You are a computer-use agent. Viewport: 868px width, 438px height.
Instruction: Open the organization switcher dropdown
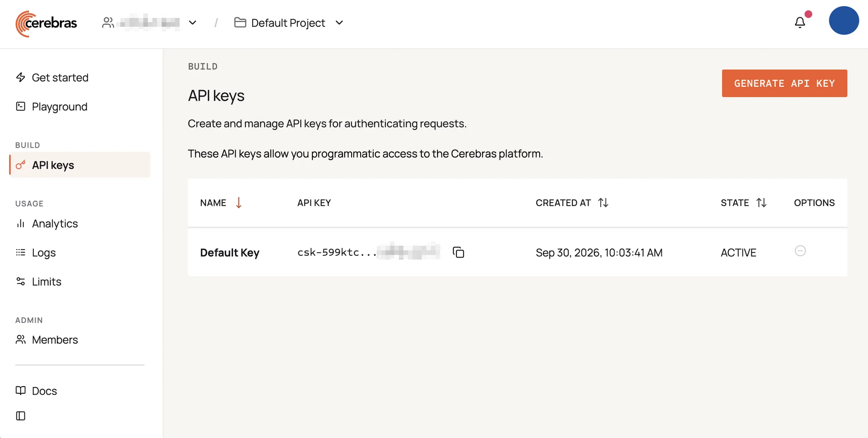pos(150,23)
